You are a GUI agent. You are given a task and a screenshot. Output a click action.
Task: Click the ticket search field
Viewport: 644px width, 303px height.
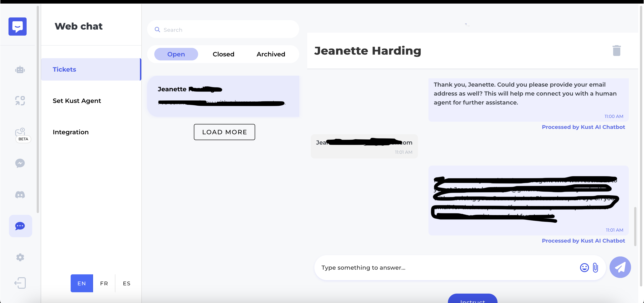[x=223, y=29]
